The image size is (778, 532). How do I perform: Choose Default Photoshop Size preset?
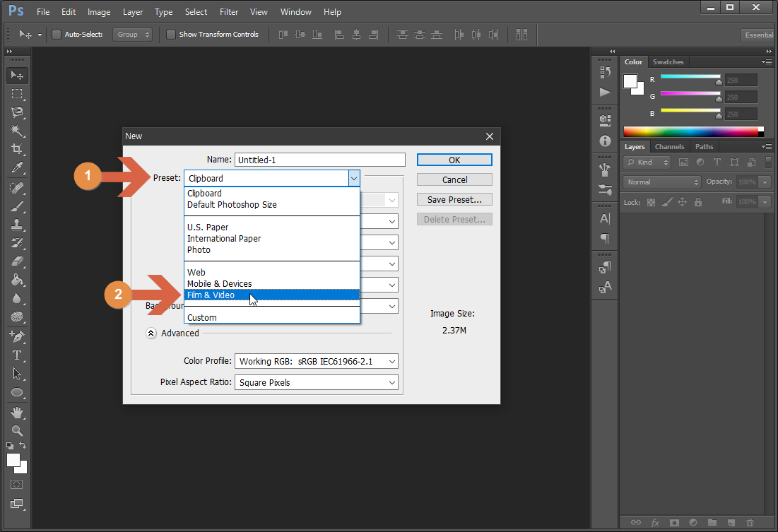coord(272,204)
